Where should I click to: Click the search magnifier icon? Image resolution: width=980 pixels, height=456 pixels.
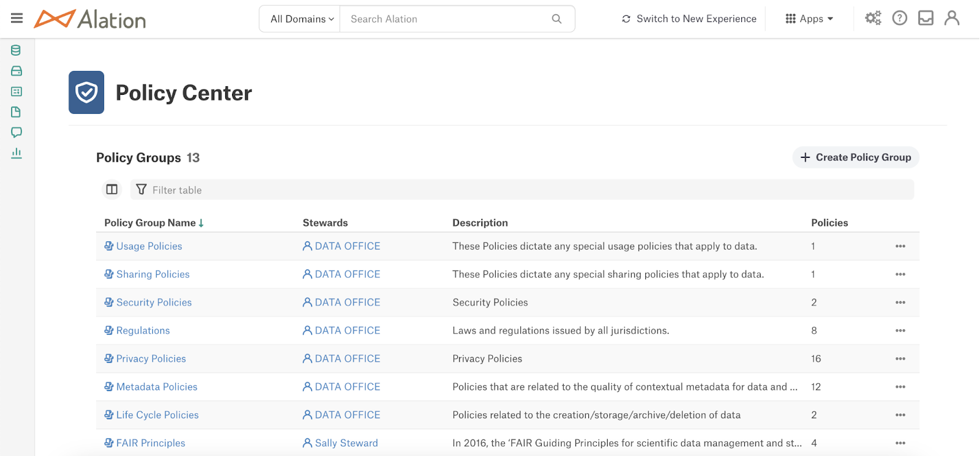pos(556,19)
